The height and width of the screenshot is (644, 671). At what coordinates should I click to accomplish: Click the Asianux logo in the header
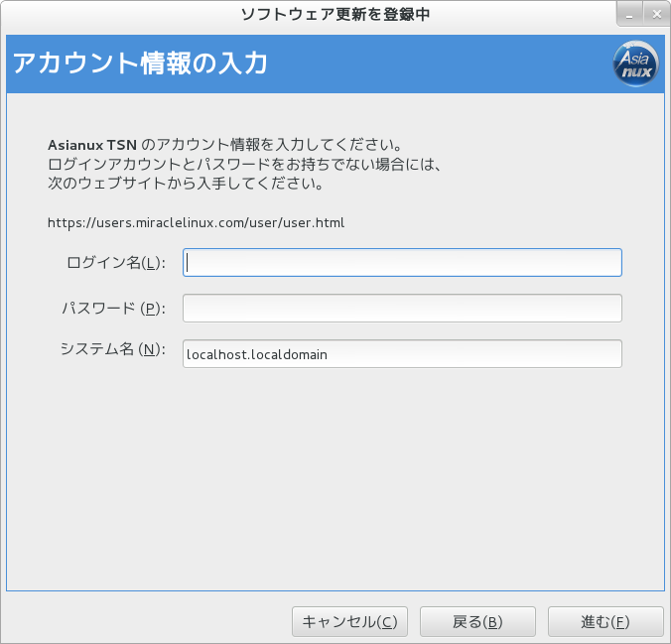pos(634,65)
